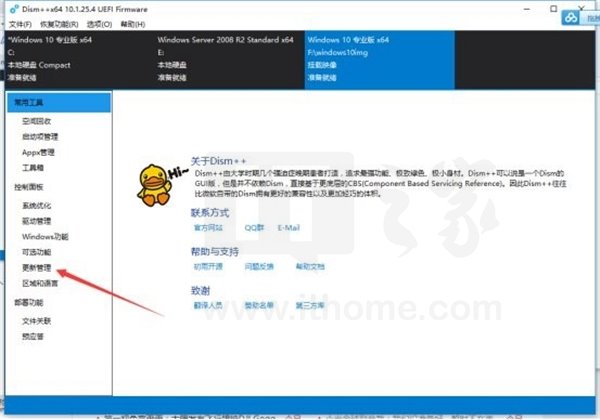Select the 部署功能 section header
The height and width of the screenshot is (420, 600).
29,303
